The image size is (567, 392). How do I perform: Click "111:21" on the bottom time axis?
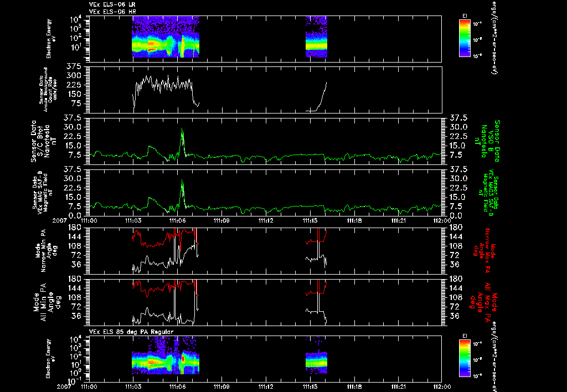click(x=398, y=387)
